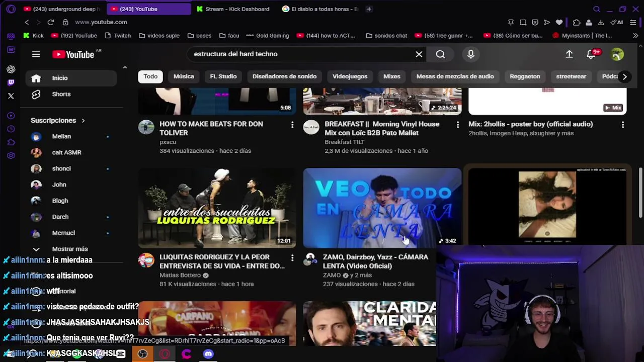
Task: Open the Opera menu logo
Action: point(11,9)
